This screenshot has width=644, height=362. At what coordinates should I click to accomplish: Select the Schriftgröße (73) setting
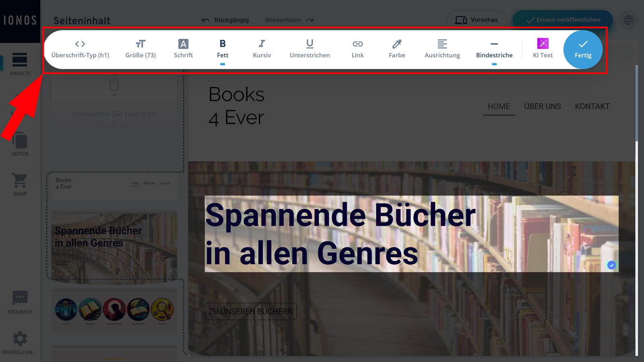pos(140,48)
